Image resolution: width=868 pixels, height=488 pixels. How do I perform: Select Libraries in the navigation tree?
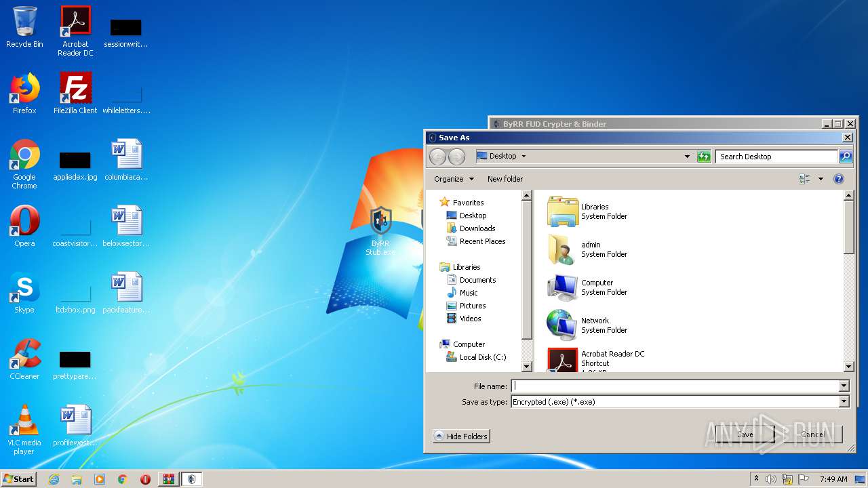pyautogui.click(x=467, y=267)
